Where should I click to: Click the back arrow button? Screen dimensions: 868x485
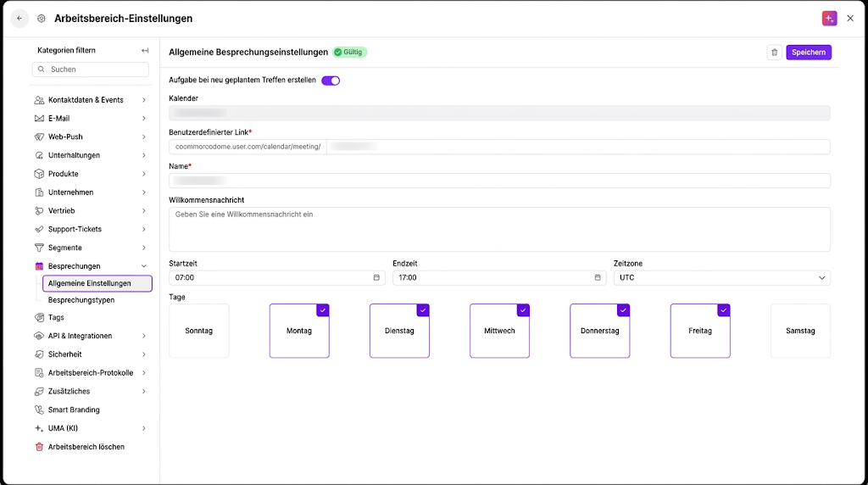[x=19, y=19]
